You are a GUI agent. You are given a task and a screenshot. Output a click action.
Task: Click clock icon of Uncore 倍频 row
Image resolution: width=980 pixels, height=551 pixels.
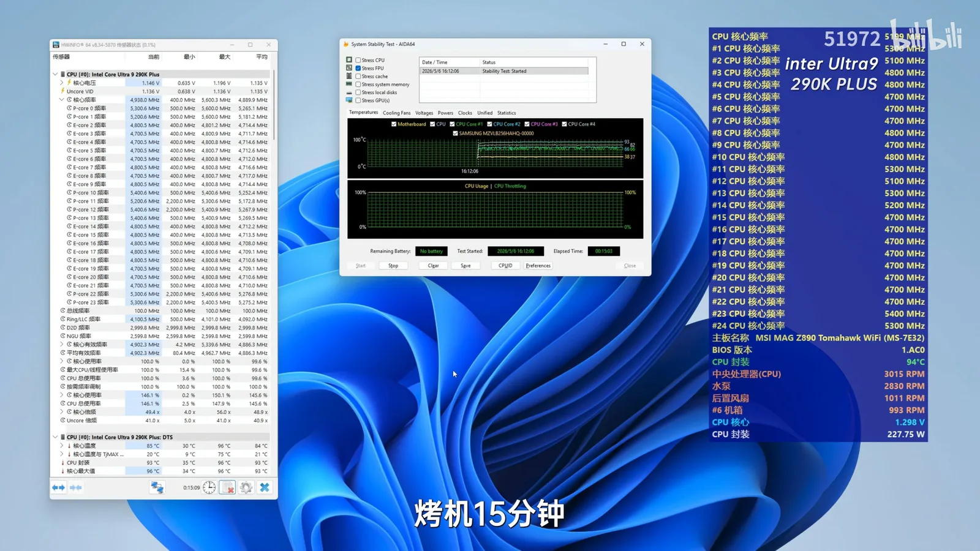point(62,421)
